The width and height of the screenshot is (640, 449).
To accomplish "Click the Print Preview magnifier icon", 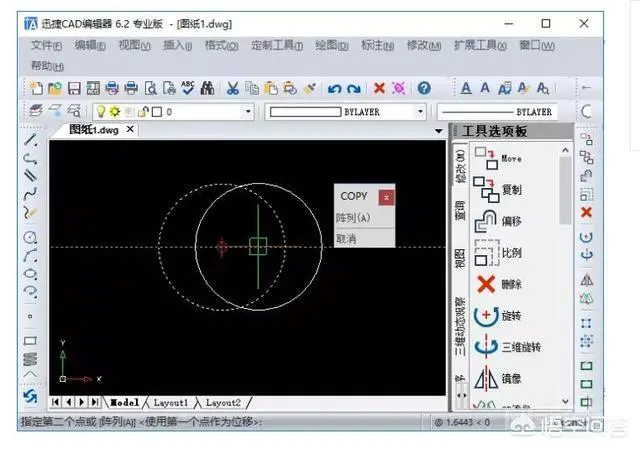I will coord(151,88).
